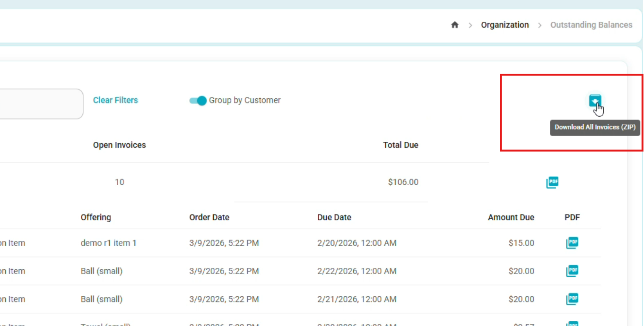Sort by Order Date column header
This screenshot has width=644, height=326.
209,217
